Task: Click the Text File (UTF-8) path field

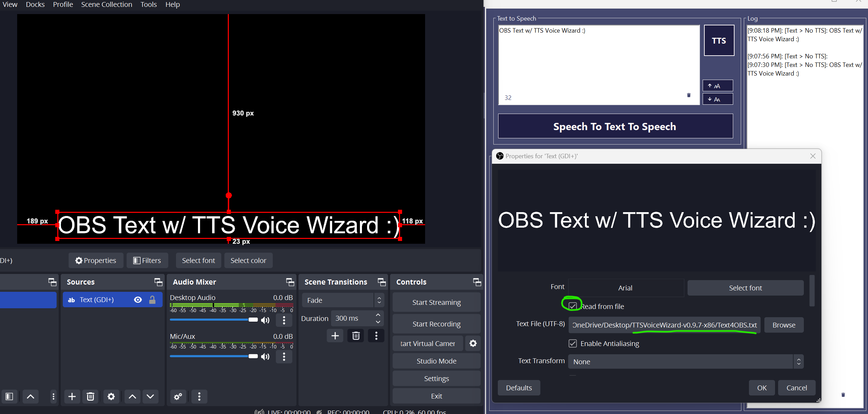Action: pyautogui.click(x=665, y=325)
